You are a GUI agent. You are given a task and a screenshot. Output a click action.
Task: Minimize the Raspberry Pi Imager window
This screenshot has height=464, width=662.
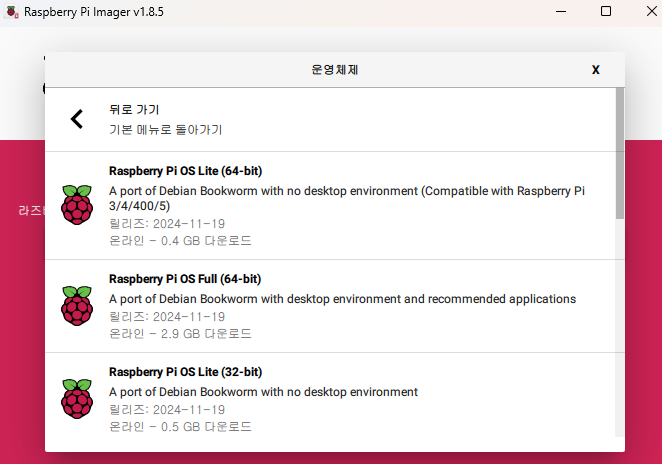click(561, 12)
